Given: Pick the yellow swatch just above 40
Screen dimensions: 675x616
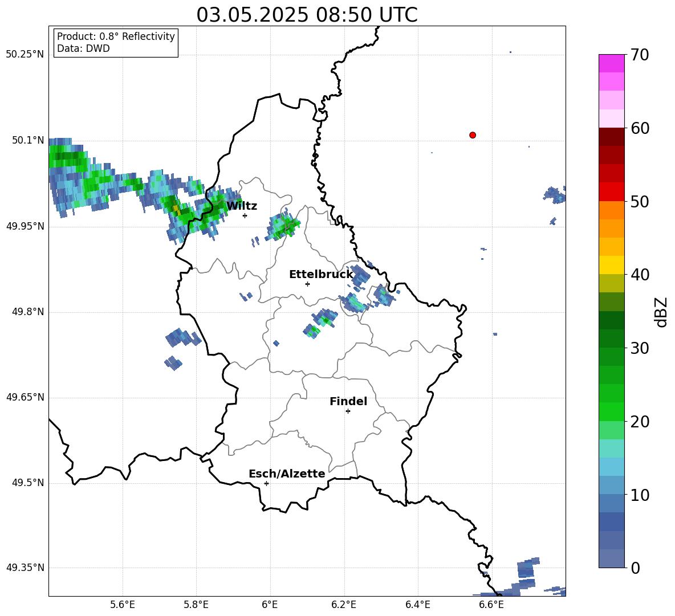Looking at the screenshot, I should point(611,265).
